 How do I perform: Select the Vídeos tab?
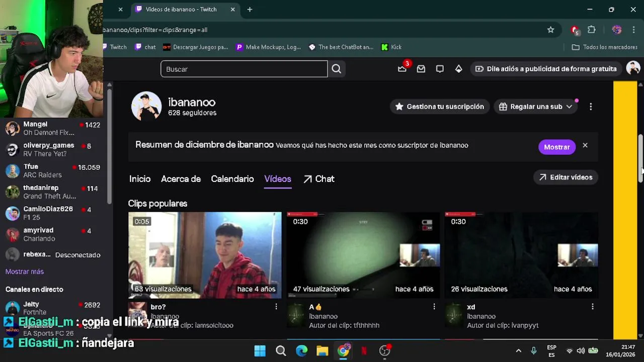click(x=278, y=179)
